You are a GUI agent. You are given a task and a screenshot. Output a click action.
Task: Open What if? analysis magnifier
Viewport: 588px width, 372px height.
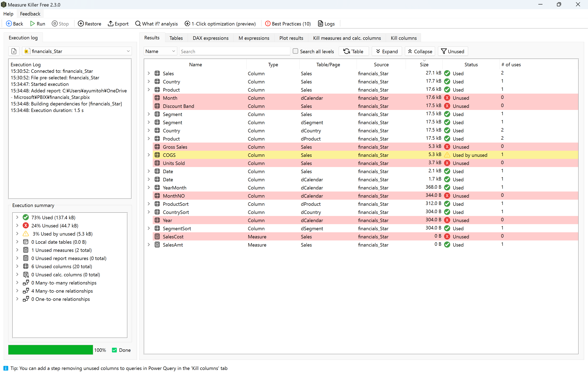[138, 24]
